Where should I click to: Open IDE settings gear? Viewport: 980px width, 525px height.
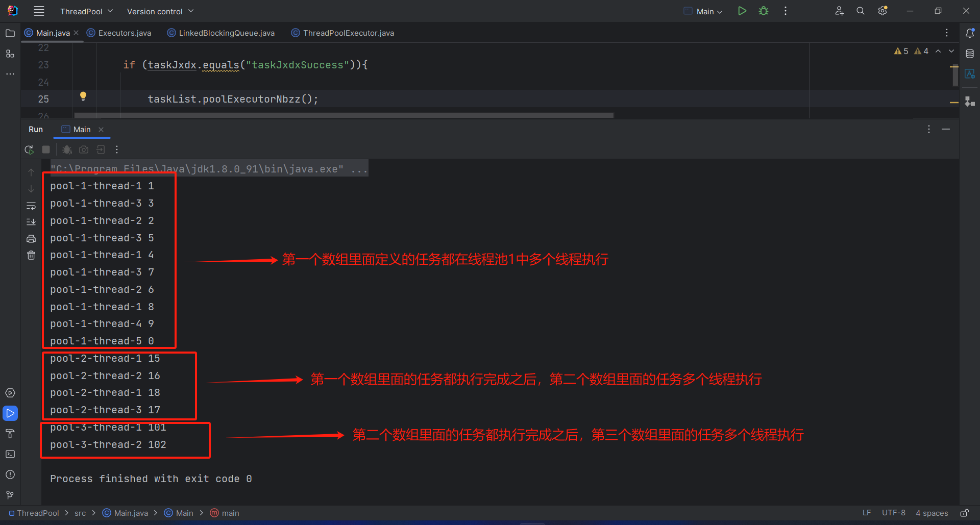click(x=883, y=11)
